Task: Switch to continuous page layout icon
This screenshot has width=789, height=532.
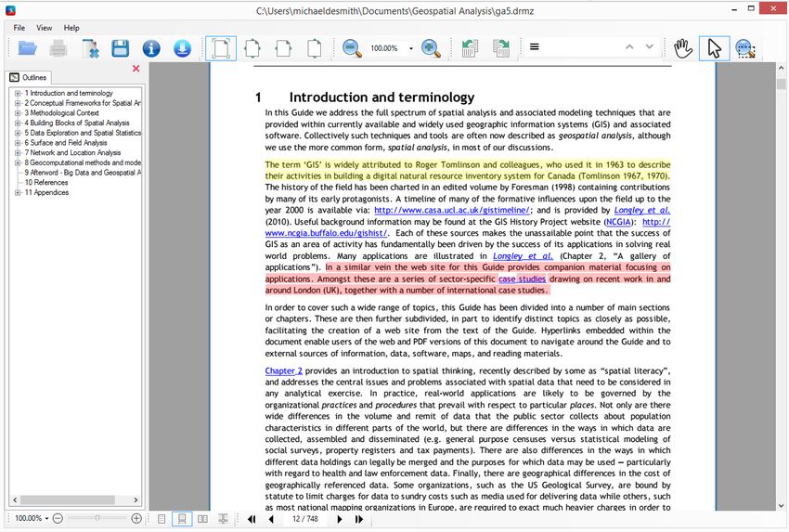Action: [x=182, y=519]
